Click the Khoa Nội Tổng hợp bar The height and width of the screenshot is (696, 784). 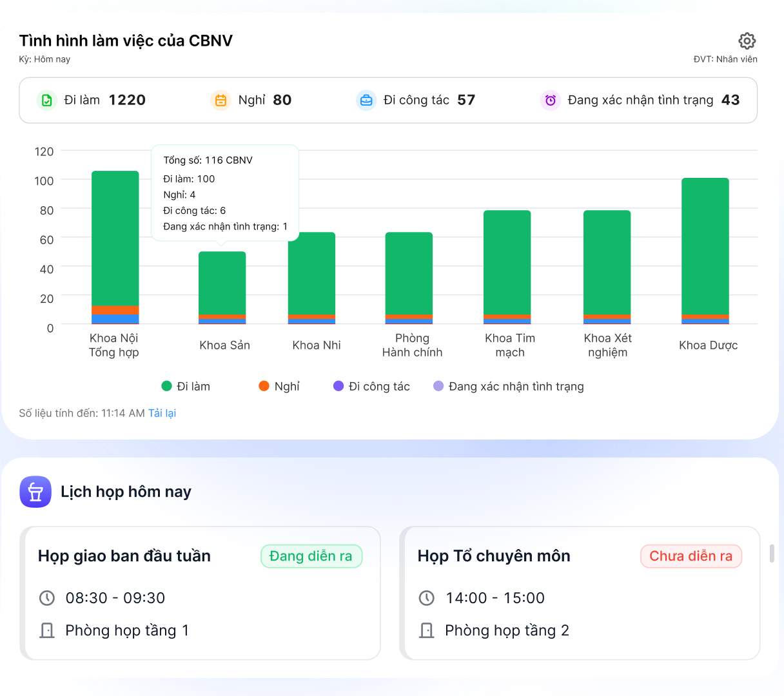[115, 247]
